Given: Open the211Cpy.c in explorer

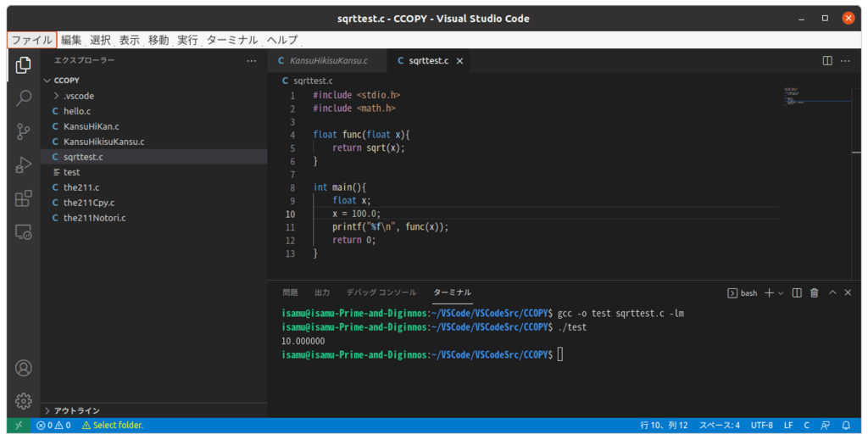Looking at the screenshot, I should 154,203.
